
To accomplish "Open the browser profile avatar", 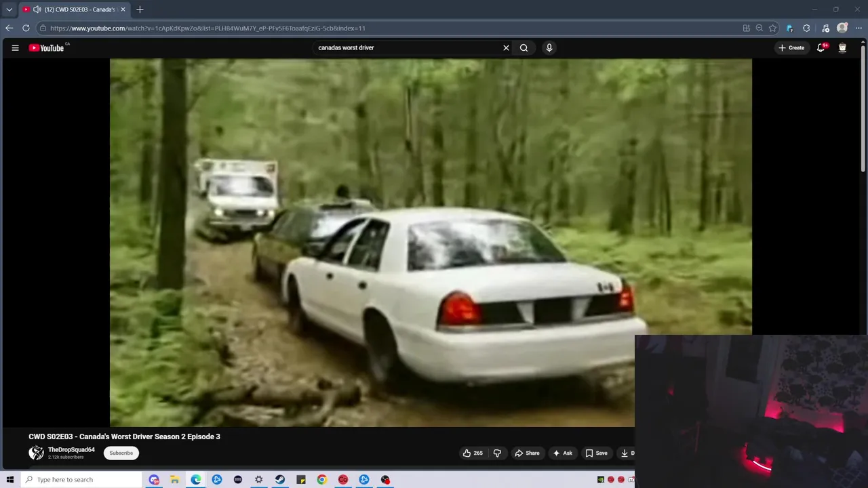I will click(842, 28).
